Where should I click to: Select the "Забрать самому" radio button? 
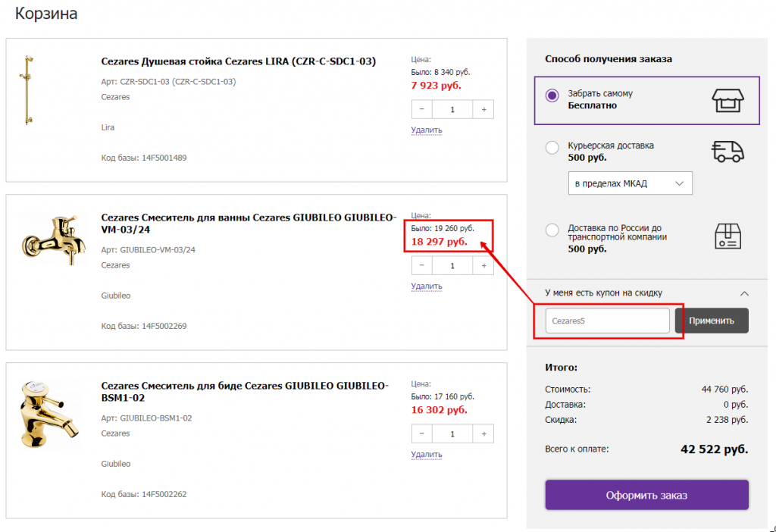pos(552,95)
